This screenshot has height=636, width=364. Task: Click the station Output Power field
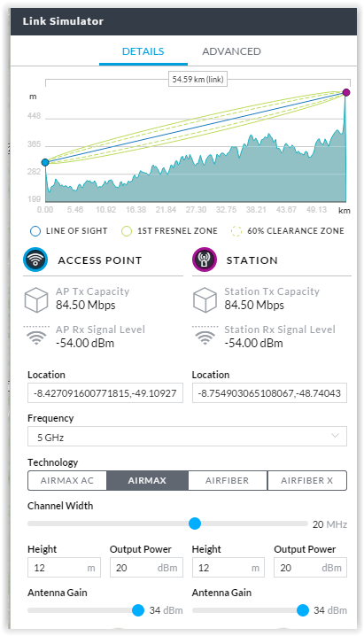(310, 568)
